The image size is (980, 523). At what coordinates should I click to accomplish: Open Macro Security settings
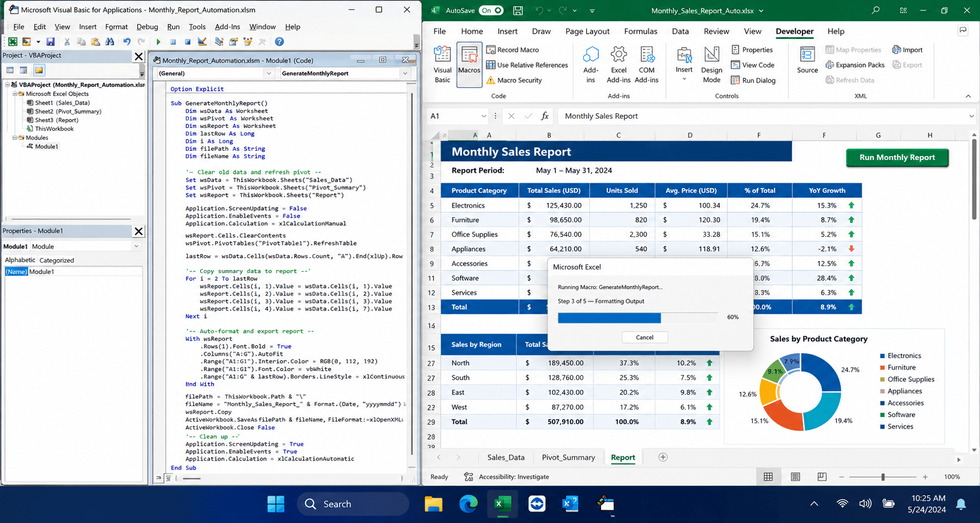click(x=514, y=81)
